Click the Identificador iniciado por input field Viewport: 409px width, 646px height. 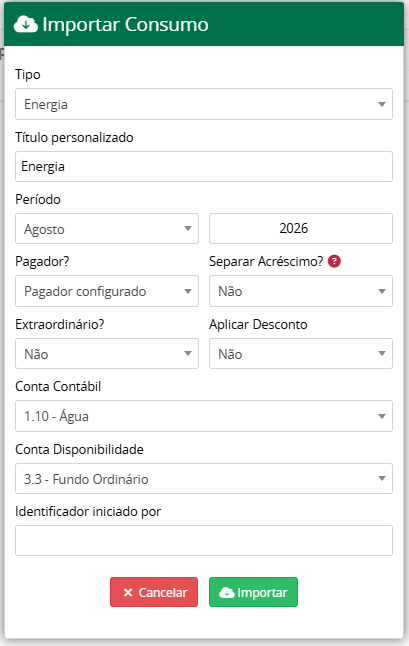204,541
